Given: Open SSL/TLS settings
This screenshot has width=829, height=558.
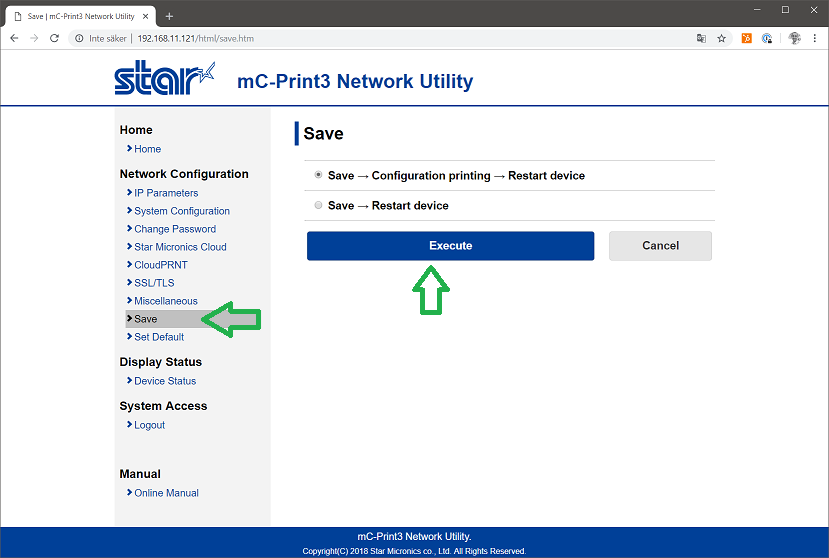Looking at the screenshot, I should point(154,283).
